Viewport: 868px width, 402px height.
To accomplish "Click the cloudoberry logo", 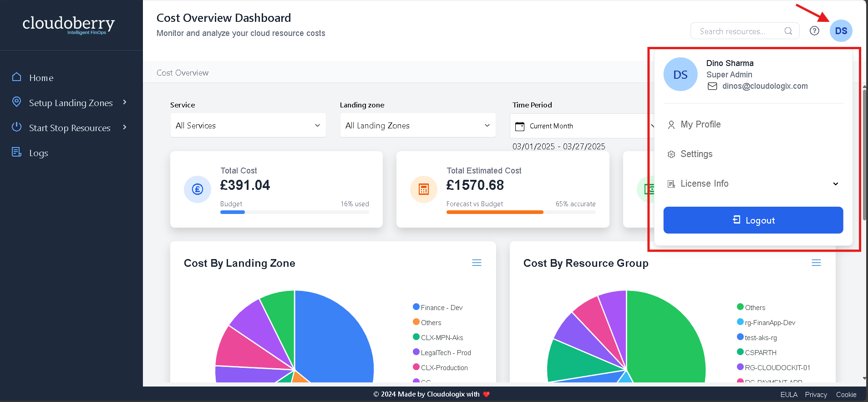I will click(x=68, y=25).
